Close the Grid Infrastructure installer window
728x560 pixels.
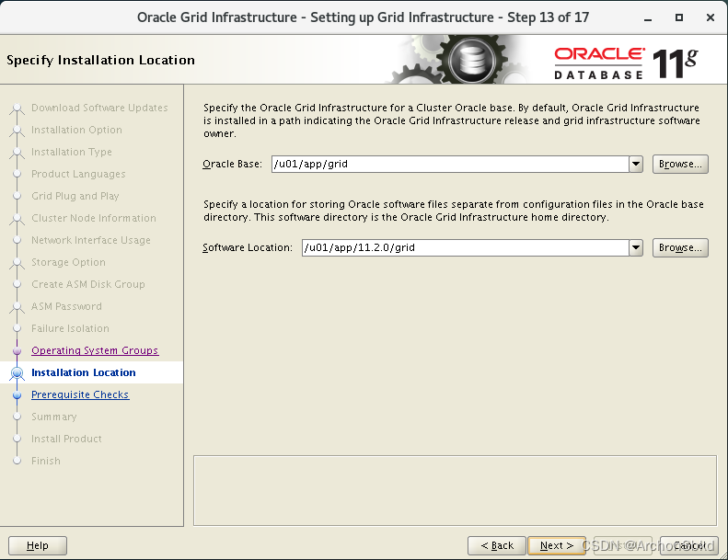(x=710, y=17)
